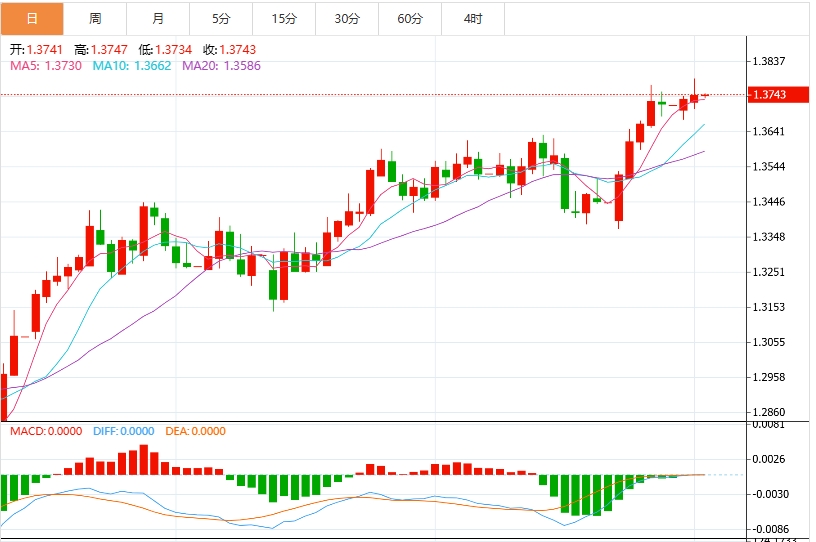
Task: Click the MACD indicator label
Action: point(46,431)
